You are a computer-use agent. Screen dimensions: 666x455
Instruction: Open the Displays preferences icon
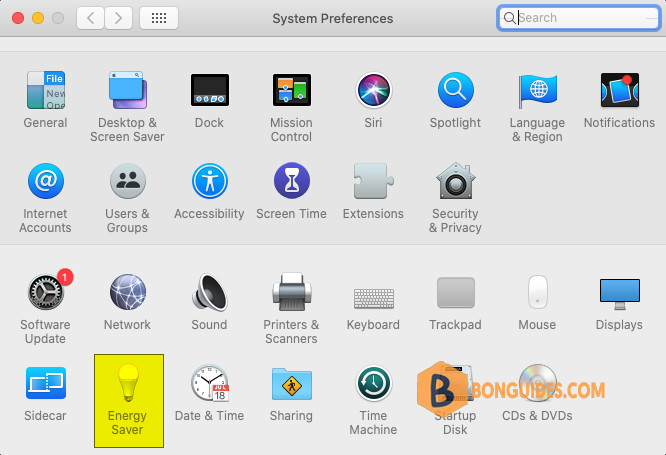[619, 294]
